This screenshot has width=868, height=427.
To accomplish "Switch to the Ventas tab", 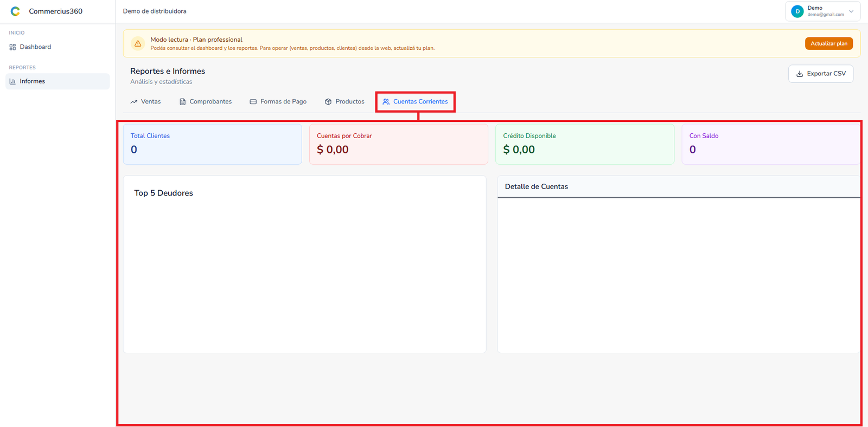I will coord(145,102).
